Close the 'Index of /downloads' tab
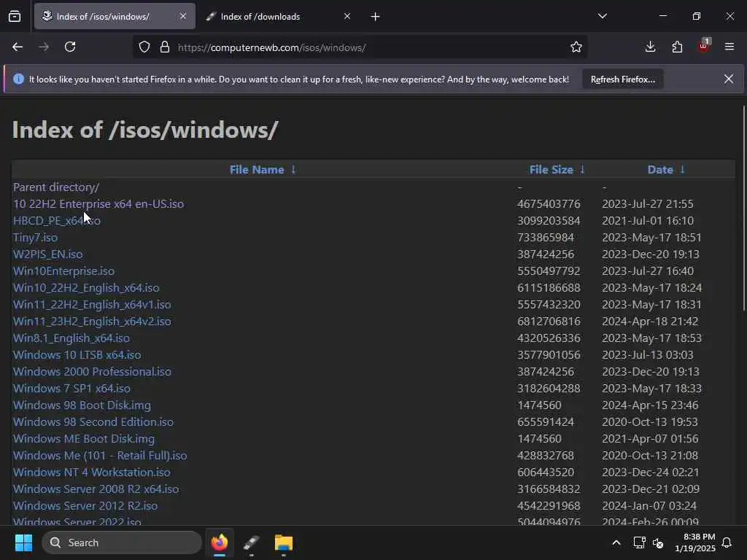 tap(347, 16)
